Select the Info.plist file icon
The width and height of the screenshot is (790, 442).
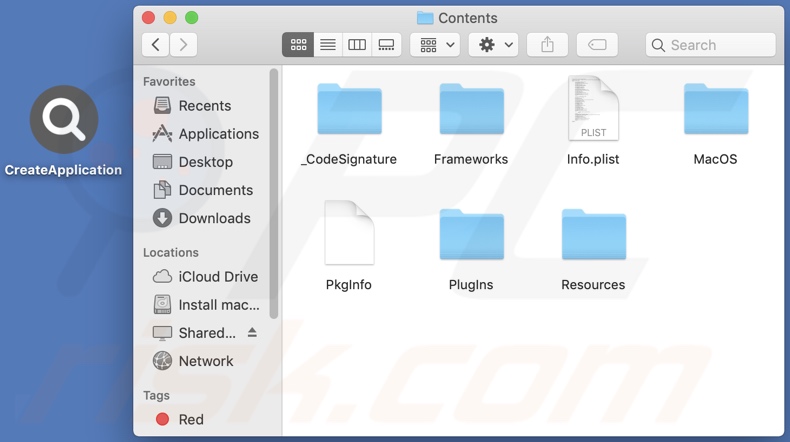pyautogui.click(x=593, y=108)
